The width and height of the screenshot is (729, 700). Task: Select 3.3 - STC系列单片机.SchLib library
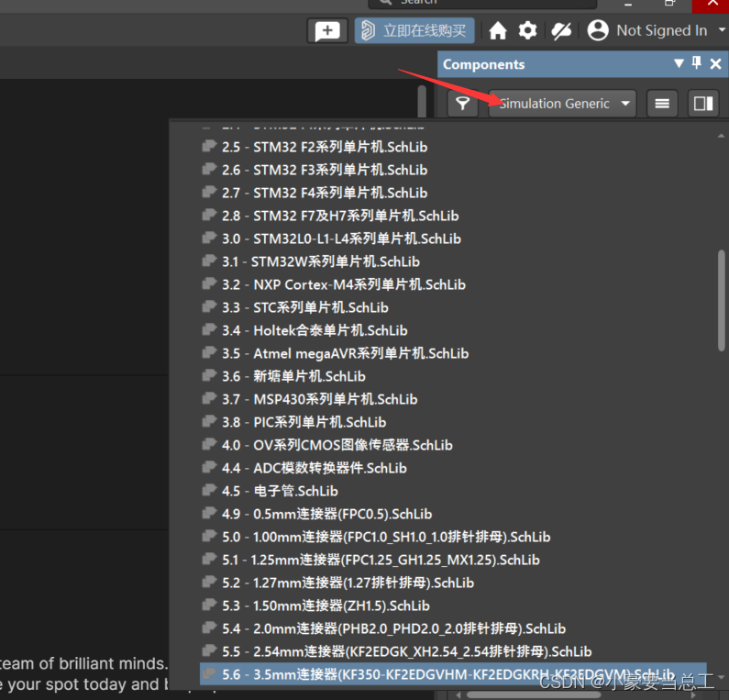(304, 307)
